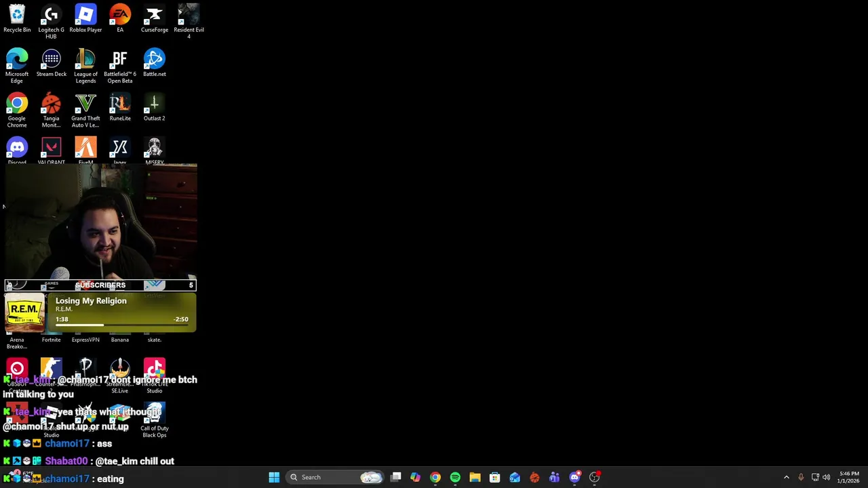Click the taskbar Search box

point(335,477)
